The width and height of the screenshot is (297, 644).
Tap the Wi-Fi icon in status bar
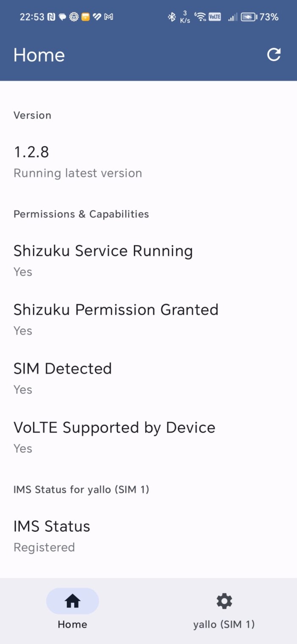coord(200,17)
